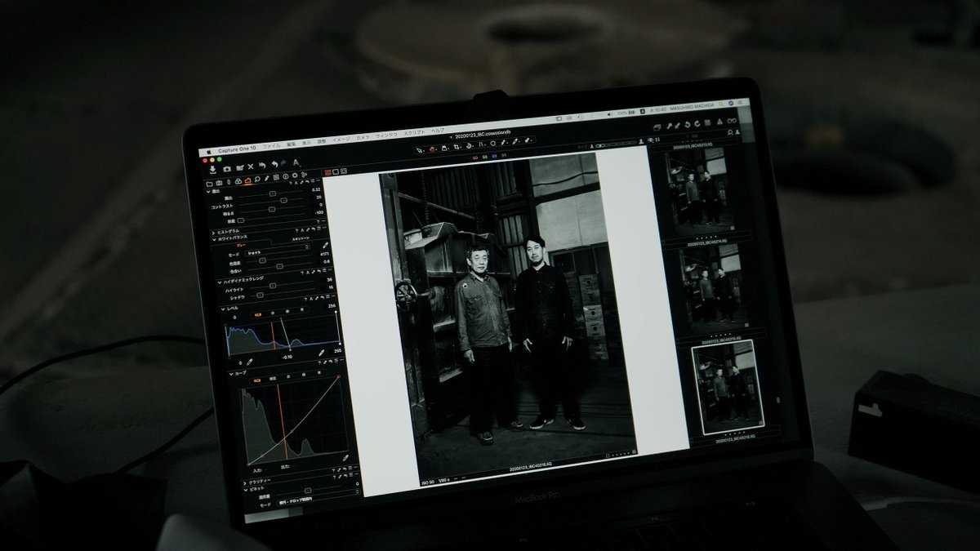Click the Auto Adjust "A" toolbar icon

(296, 163)
